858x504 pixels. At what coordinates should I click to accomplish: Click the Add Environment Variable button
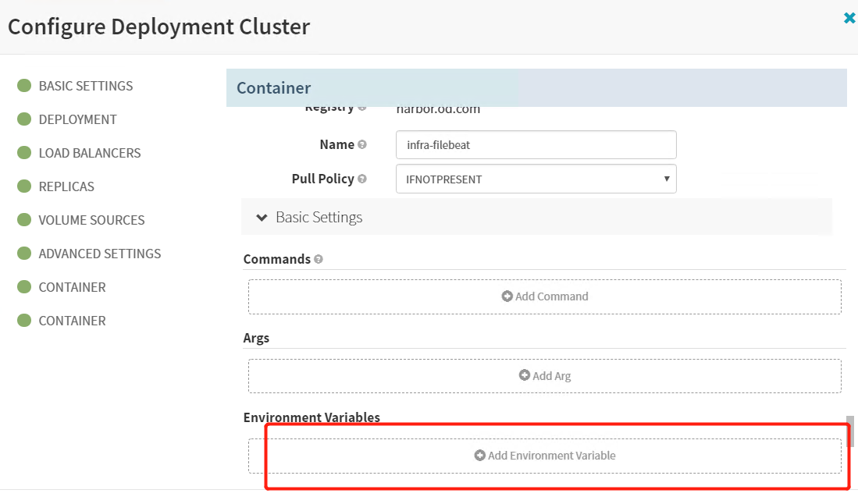(545, 456)
